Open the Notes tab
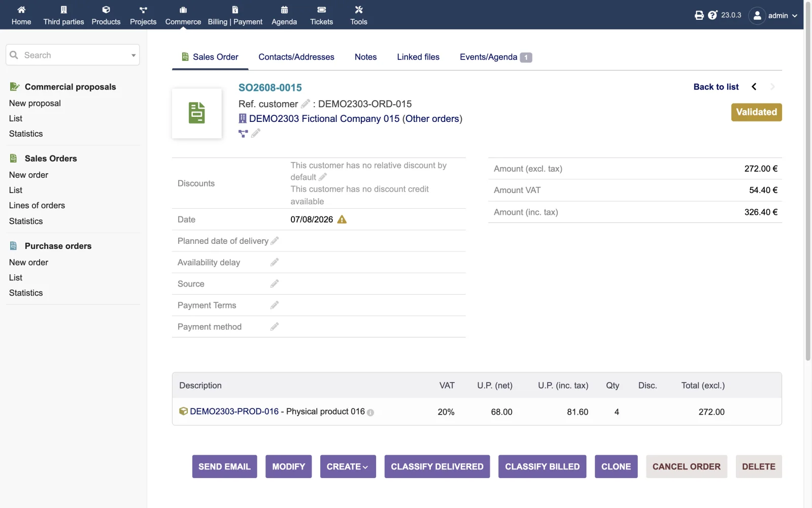This screenshot has height=508, width=812. point(365,57)
